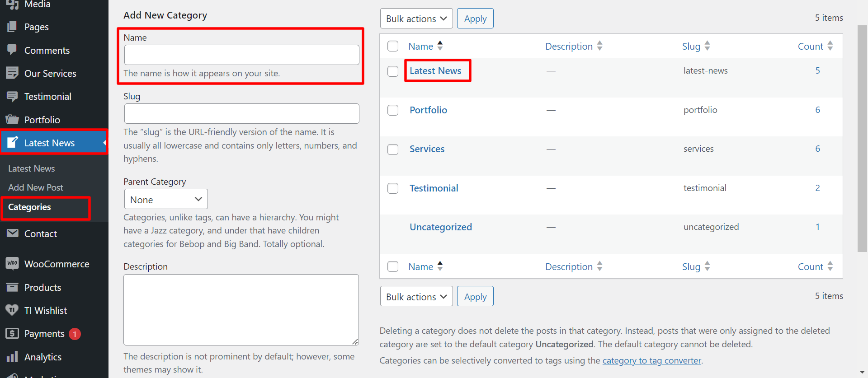868x378 pixels.
Task: Click the Analytics bar chart icon
Action: [12, 357]
